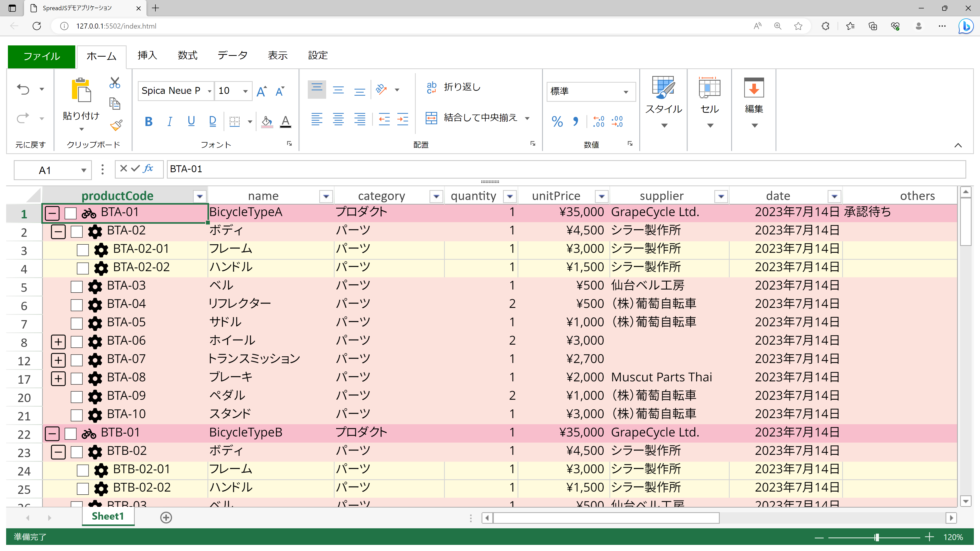The height and width of the screenshot is (551, 980).
Task: Collapse the BTB-01 tree node
Action: pos(52,433)
